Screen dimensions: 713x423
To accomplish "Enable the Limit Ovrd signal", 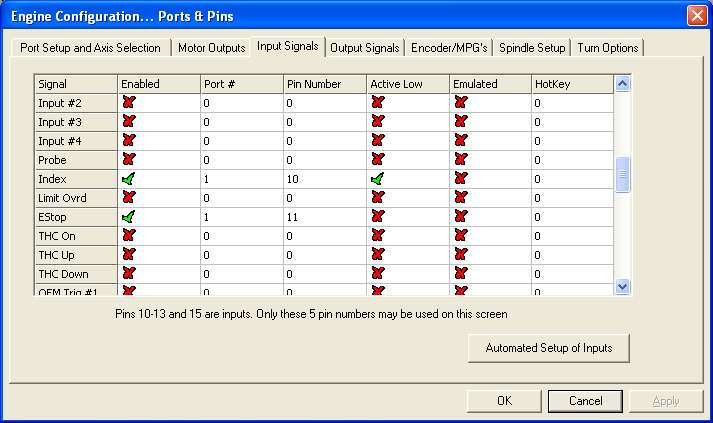I will pos(129,198).
